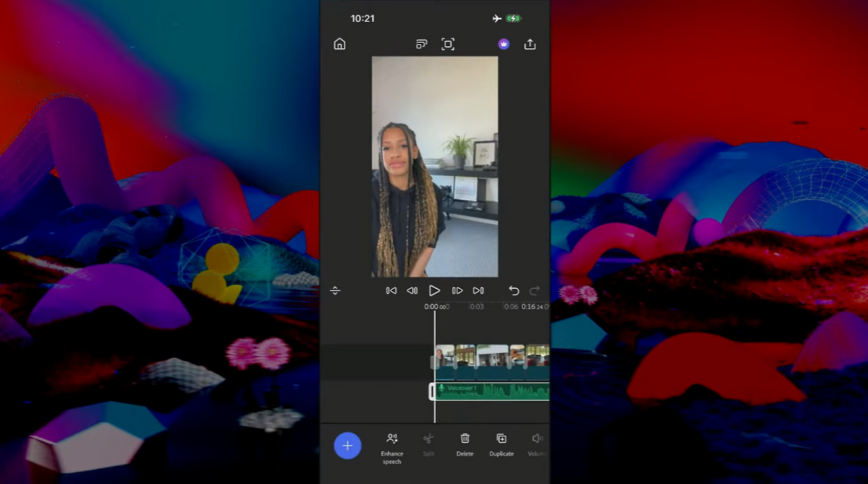Image resolution: width=868 pixels, height=484 pixels.
Task: Select the second video clip thumbnail
Action: point(465,356)
